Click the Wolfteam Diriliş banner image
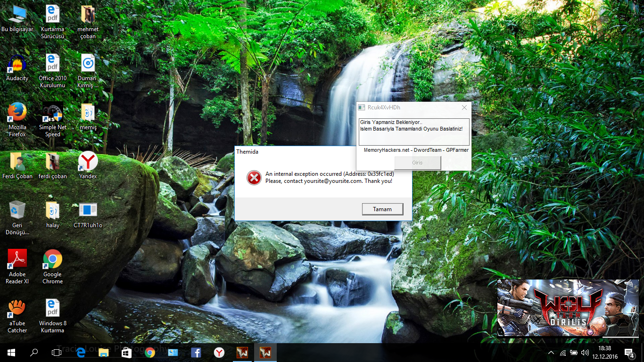This screenshot has width=644, height=362. point(569,308)
